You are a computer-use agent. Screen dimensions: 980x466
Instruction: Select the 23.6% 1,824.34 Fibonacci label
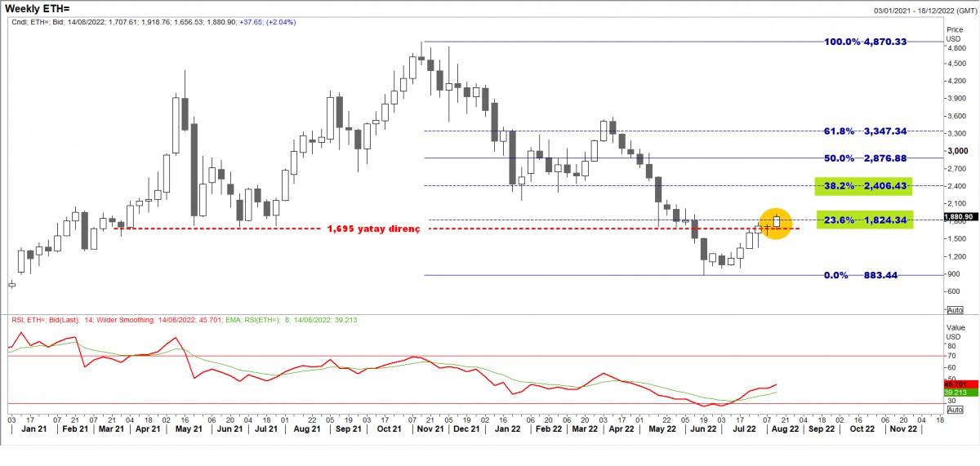865,220
